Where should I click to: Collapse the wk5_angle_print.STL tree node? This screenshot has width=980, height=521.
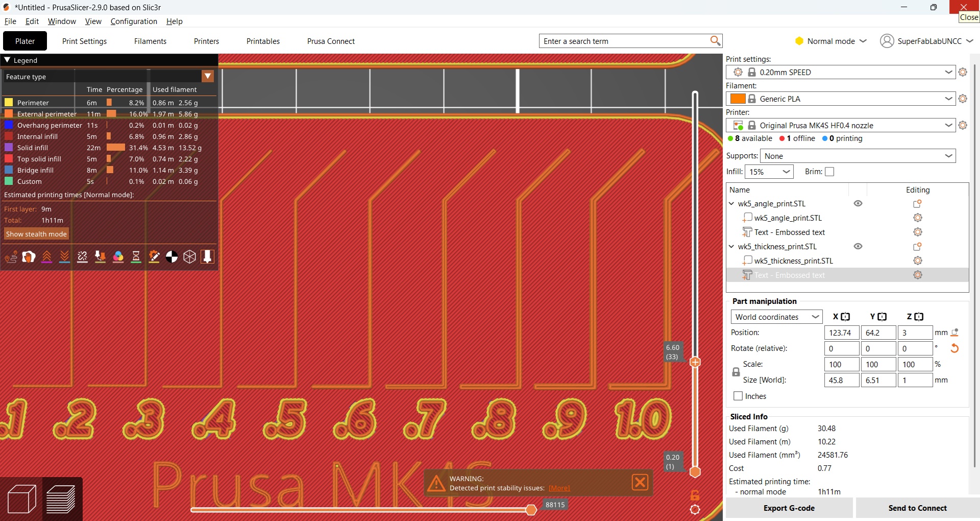731,203
